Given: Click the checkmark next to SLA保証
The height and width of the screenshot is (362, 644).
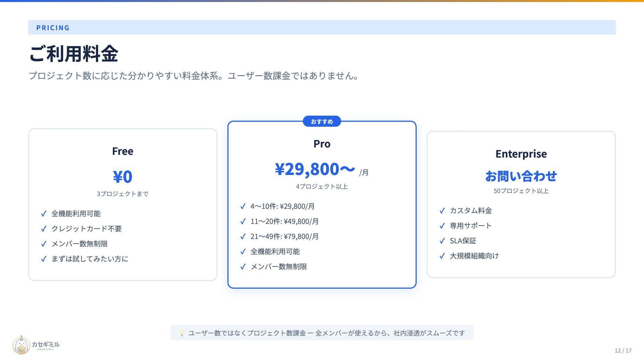Looking at the screenshot, I should pos(442,241).
